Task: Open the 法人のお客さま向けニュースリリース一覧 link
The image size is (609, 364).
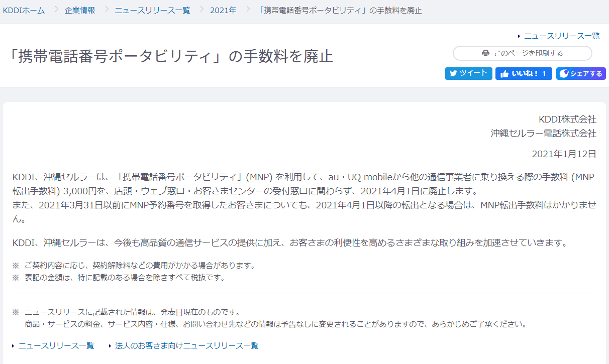Action: 187,346
